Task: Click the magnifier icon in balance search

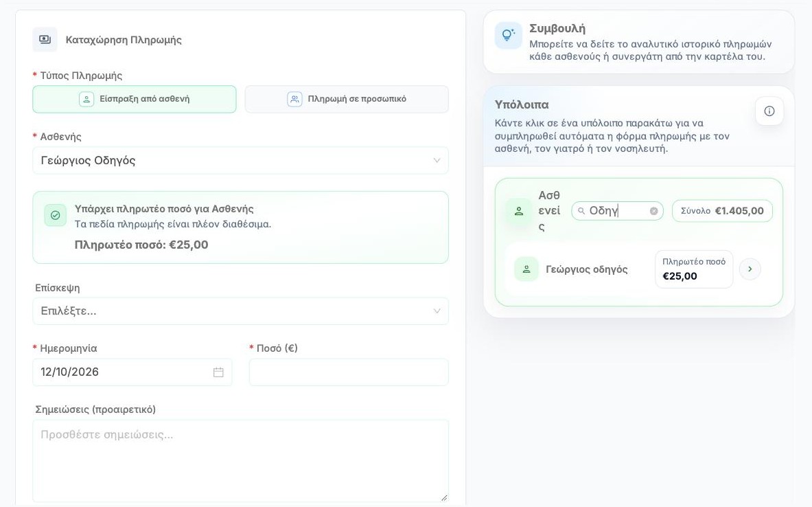Action: tap(581, 211)
